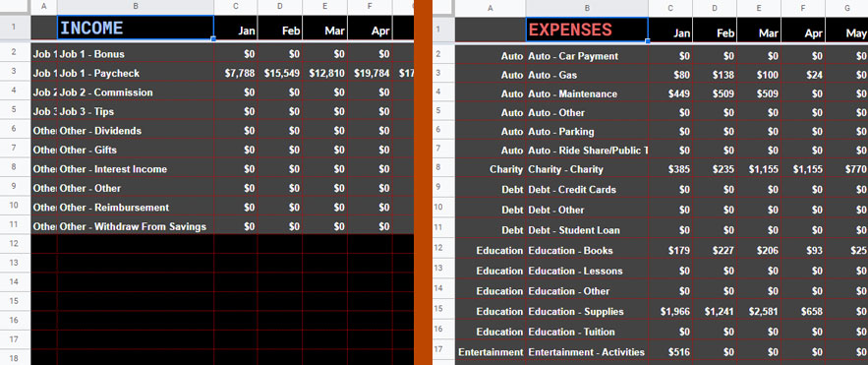Image resolution: width=868 pixels, height=365 pixels.
Task: Select the INCOME header cell
Action: point(135,28)
